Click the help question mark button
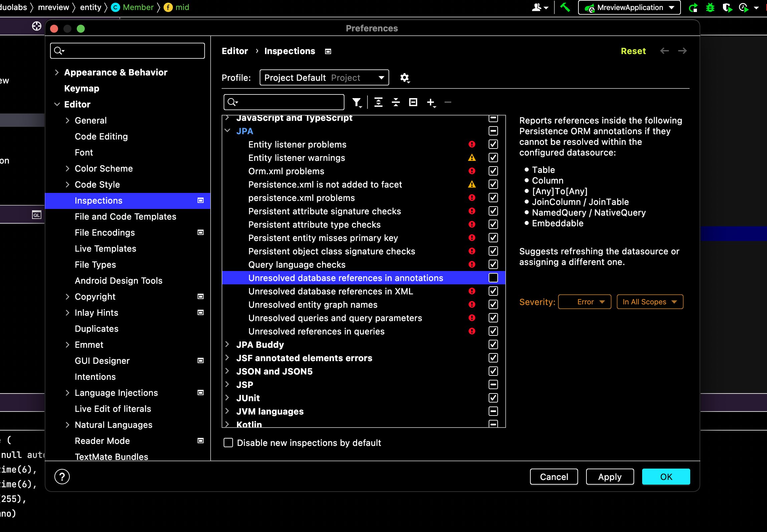 pos(62,477)
